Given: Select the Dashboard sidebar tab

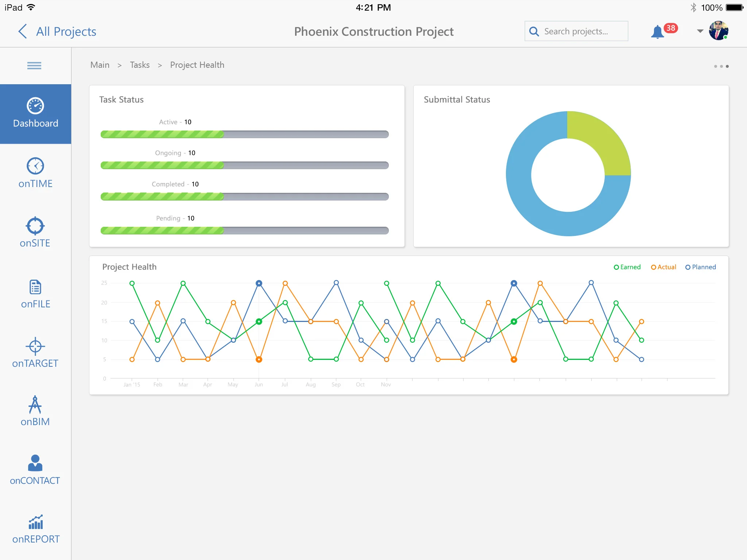Looking at the screenshot, I should tap(35, 114).
